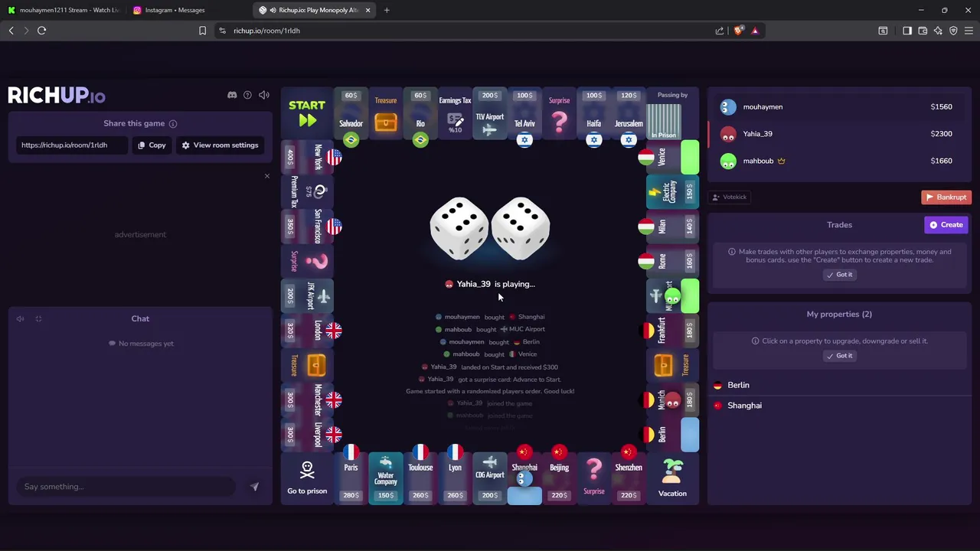Screen dimensions: 980x551
Task: Copy the room link
Action: 152,145
